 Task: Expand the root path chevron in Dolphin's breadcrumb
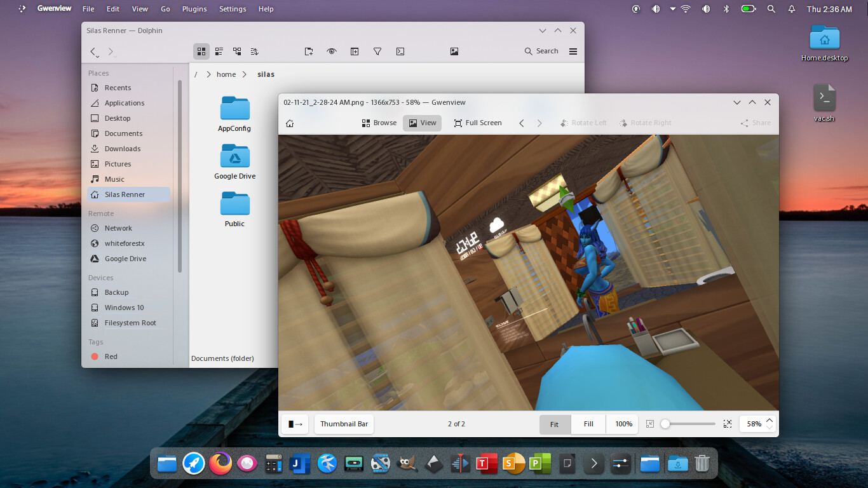point(207,74)
